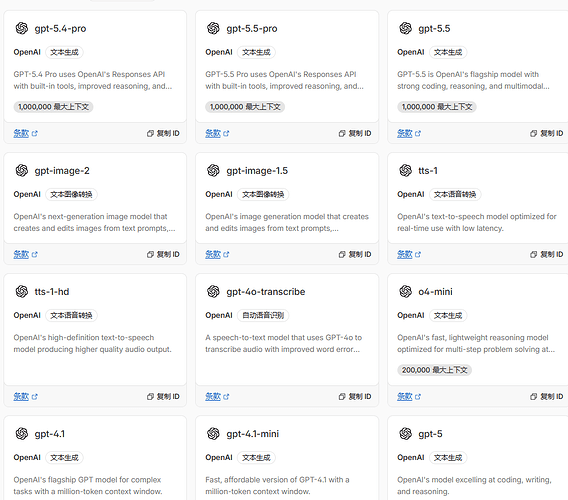Copy the ID of o4-mini
Viewport: 568px width, 500px height.
pos(547,396)
